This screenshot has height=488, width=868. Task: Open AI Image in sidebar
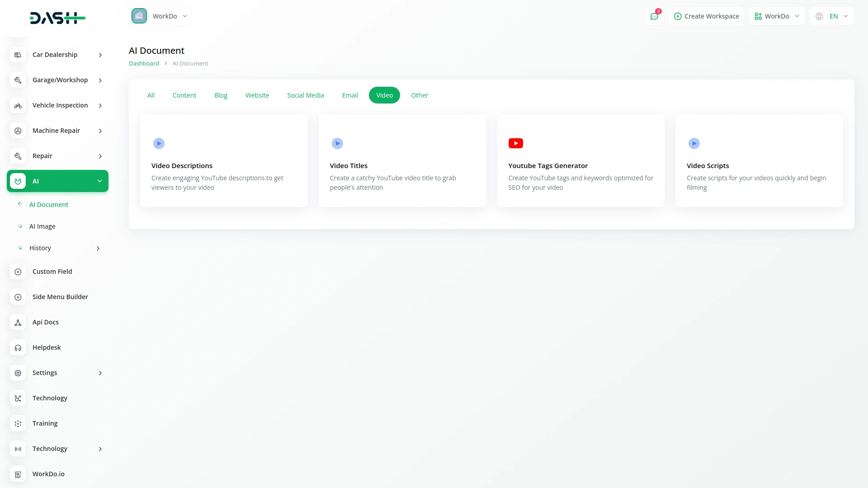(42, 226)
